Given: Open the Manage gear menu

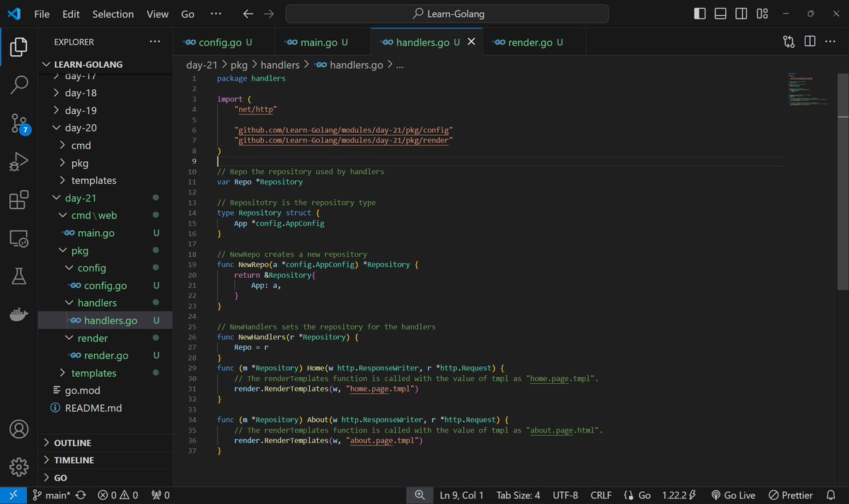Looking at the screenshot, I should point(19,467).
